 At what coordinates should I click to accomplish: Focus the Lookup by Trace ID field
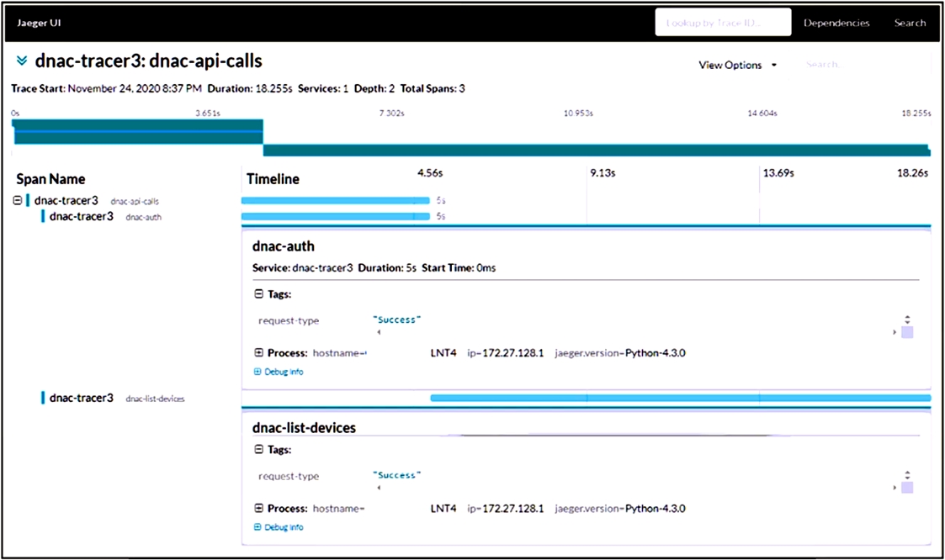click(x=722, y=23)
